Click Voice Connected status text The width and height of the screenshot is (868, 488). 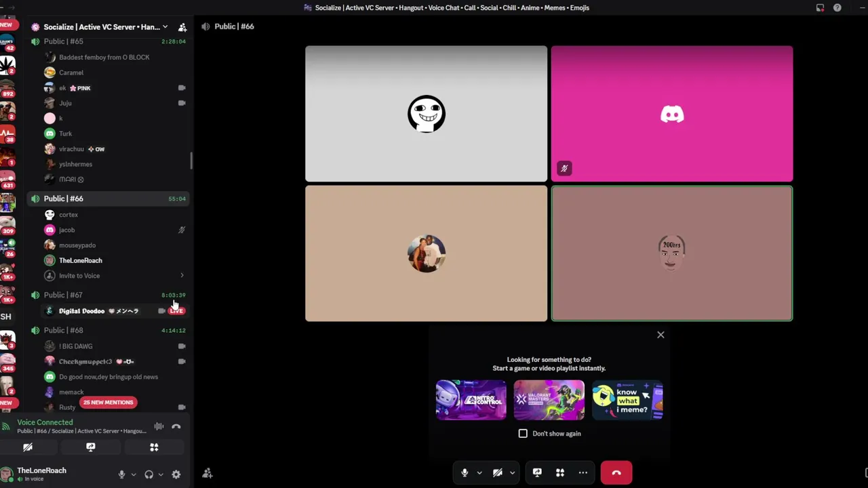(x=45, y=422)
